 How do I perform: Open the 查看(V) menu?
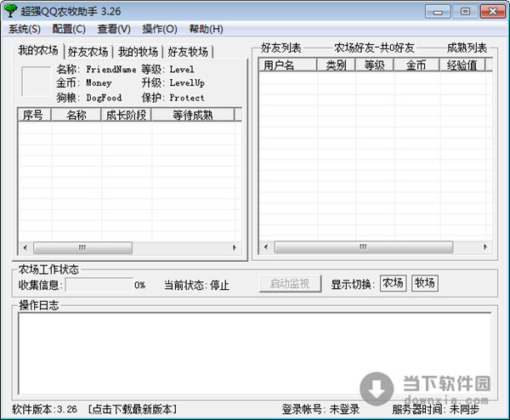click(114, 29)
